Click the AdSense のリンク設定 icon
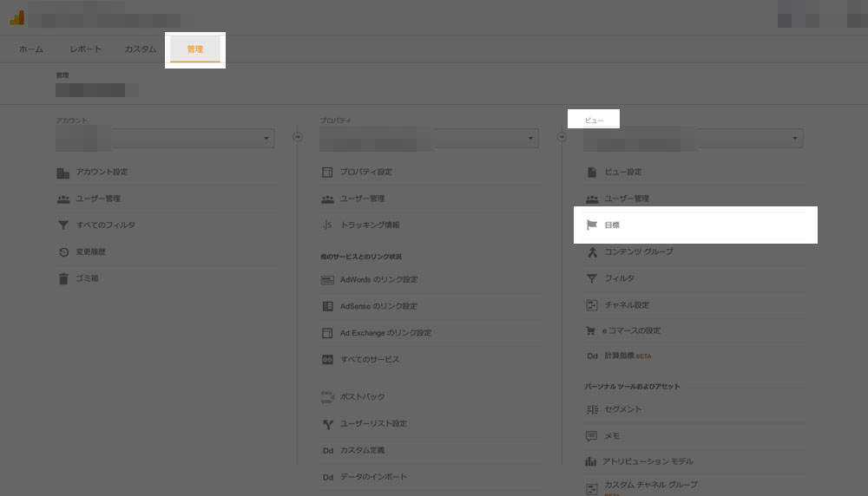The height and width of the screenshot is (496, 868). point(327,306)
